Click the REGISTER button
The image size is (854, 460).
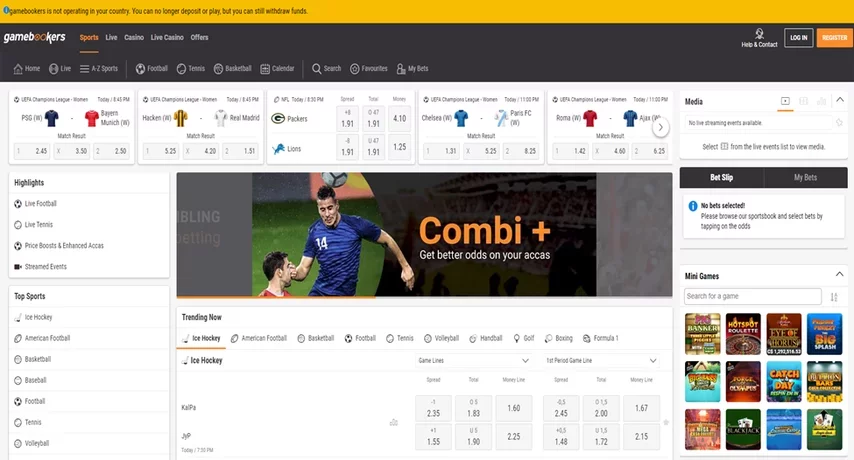point(834,38)
